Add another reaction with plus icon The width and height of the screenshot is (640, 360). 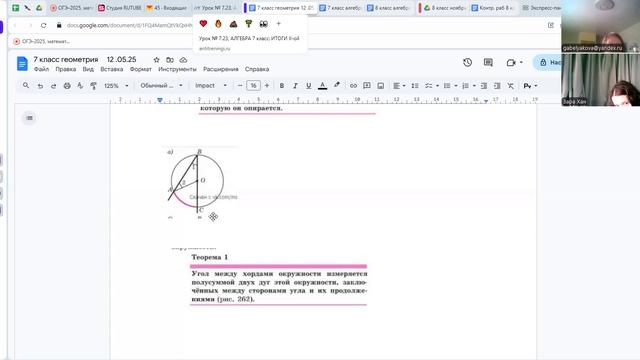(x=278, y=24)
